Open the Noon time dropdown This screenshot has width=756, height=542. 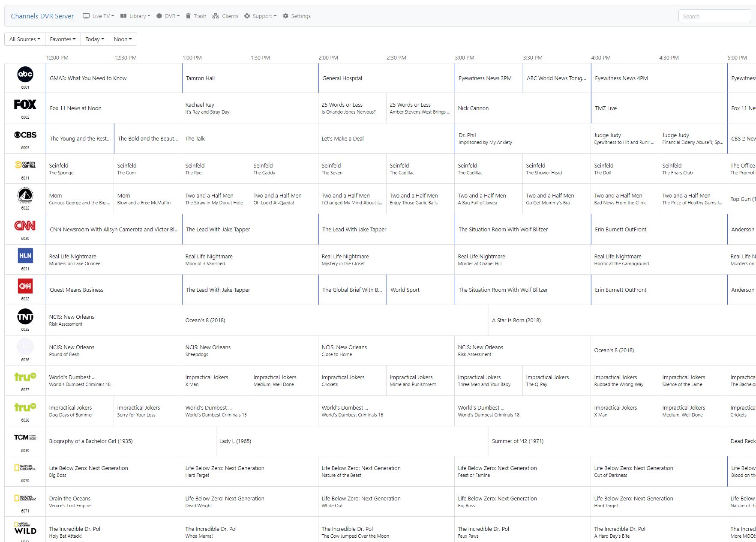(123, 39)
